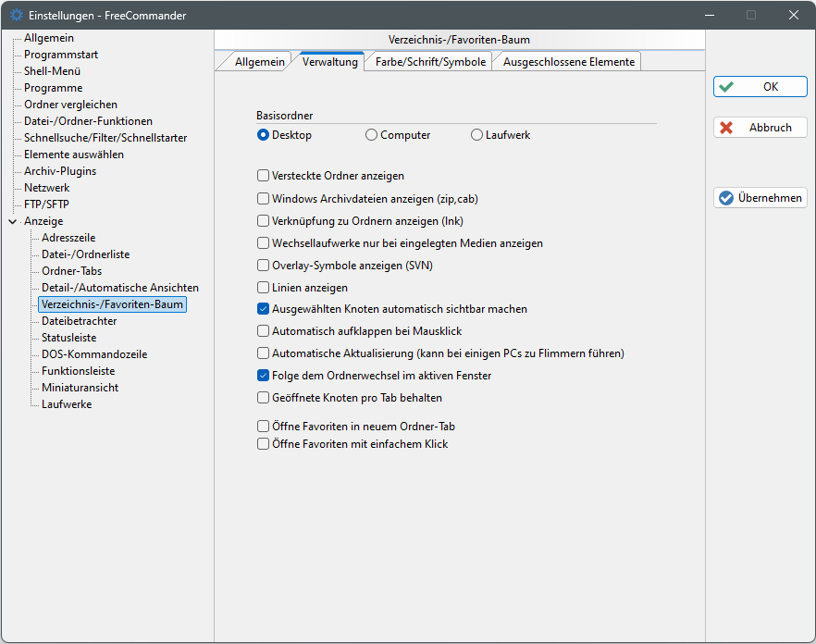816x644 pixels.
Task: Switch to Farbe/Schrift/Symbole tab
Action: click(430, 61)
